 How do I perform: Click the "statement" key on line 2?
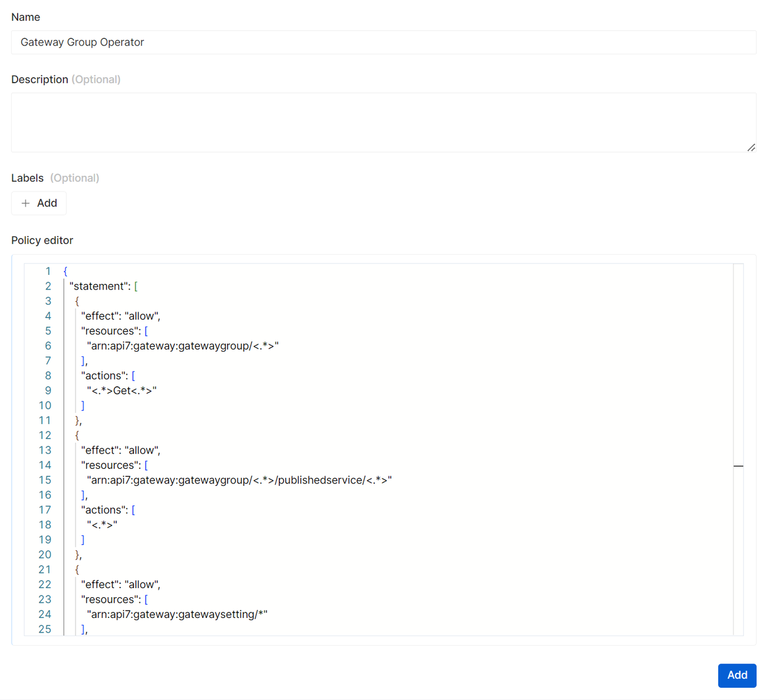(x=97, y=286)
